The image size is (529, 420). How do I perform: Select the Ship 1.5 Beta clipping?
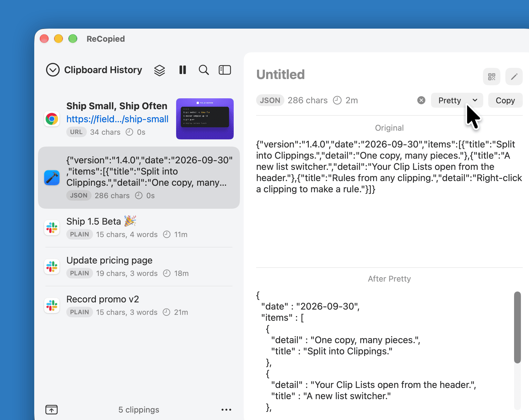(139, 228)
